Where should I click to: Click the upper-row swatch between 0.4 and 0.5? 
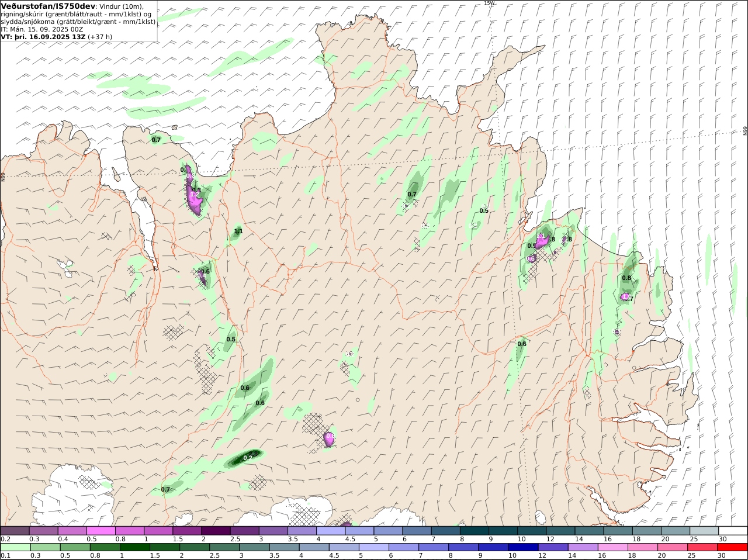tap(72, 531)
